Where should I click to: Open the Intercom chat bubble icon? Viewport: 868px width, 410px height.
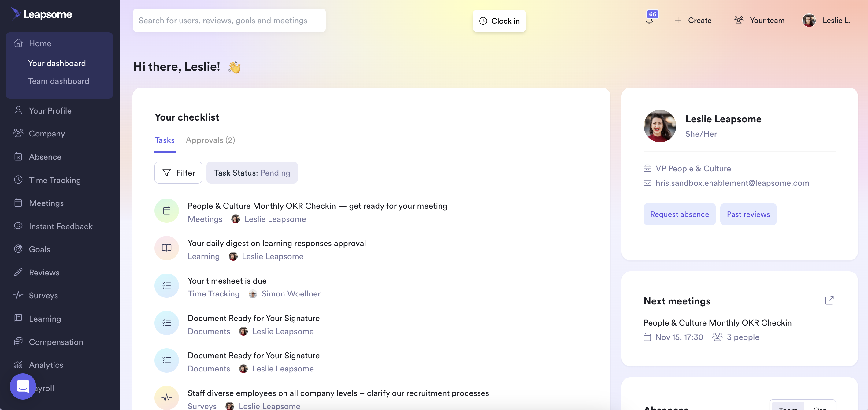pyautogui.click(x=23, y=386)
